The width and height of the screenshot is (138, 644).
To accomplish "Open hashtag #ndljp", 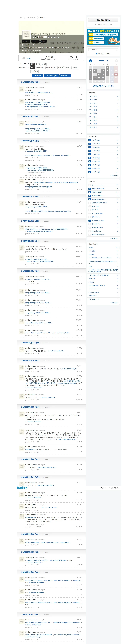I will coord(91,248).
